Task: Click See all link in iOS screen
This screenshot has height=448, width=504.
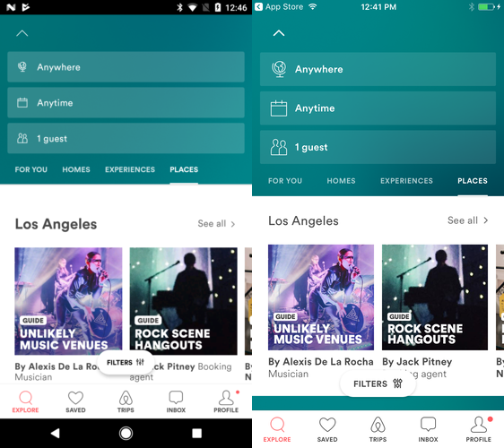Action: pyautogui.click(x=467, y=220)
